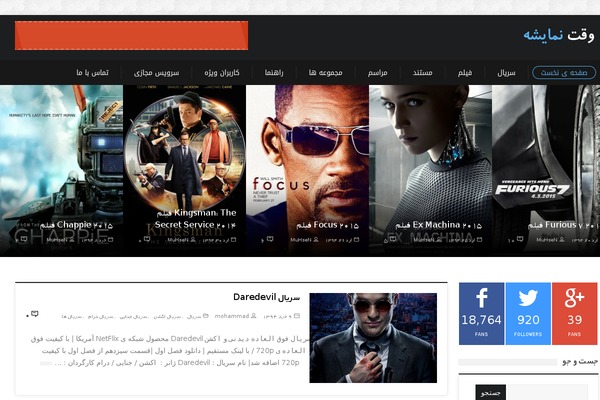The height and width of the screenshot is (400, 600).
Task: Open the سریال جنایی category tag
Action: click(x=133, y=317)
